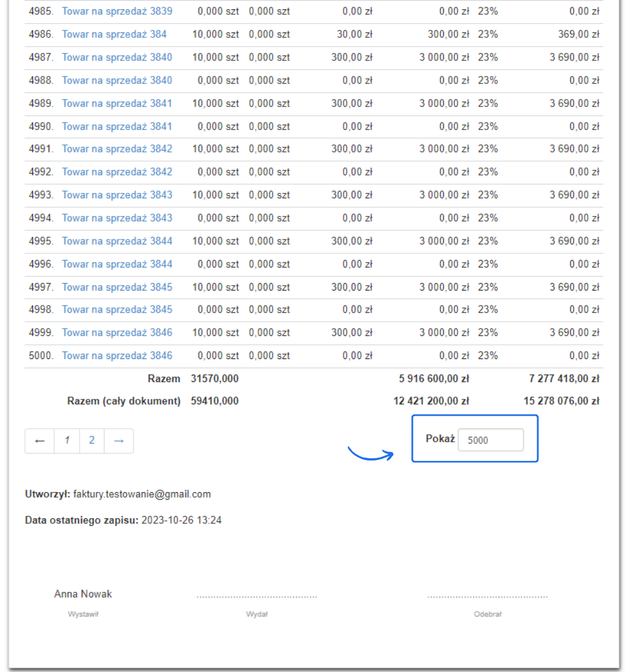Click Towar na sprzedaż 3841 in row 4990

click(x=117, y=126)
